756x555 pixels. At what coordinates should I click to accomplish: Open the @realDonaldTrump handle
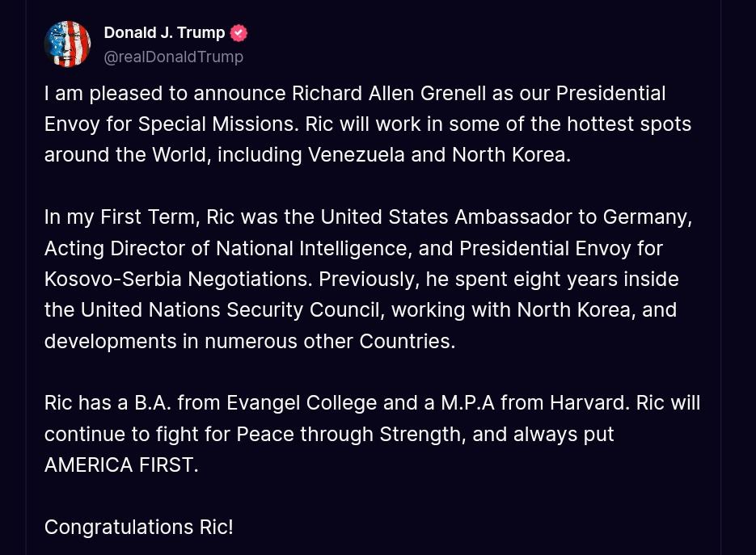[173, 57]
